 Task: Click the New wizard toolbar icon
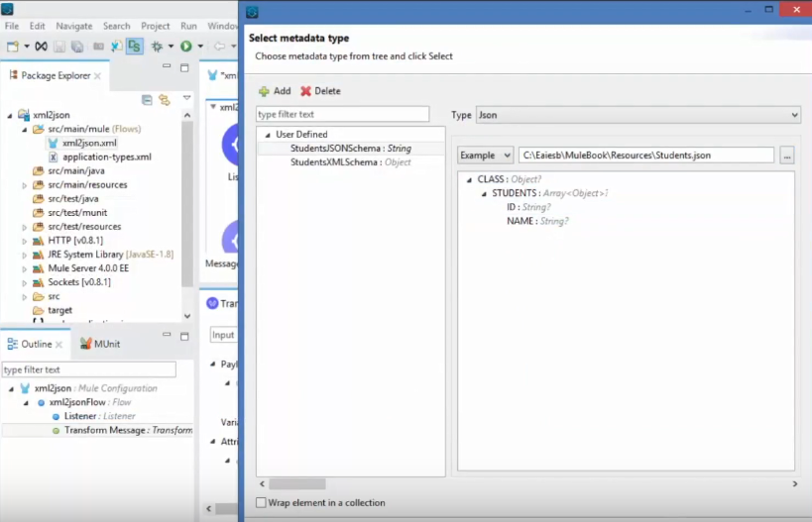click(x=13, y=47)
